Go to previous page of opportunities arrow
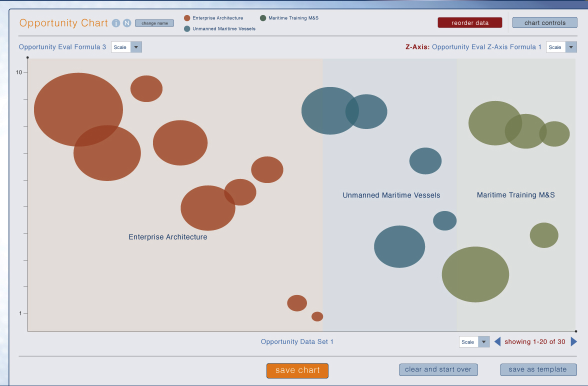This screenshot has width=588, height=386. [497, 341]
